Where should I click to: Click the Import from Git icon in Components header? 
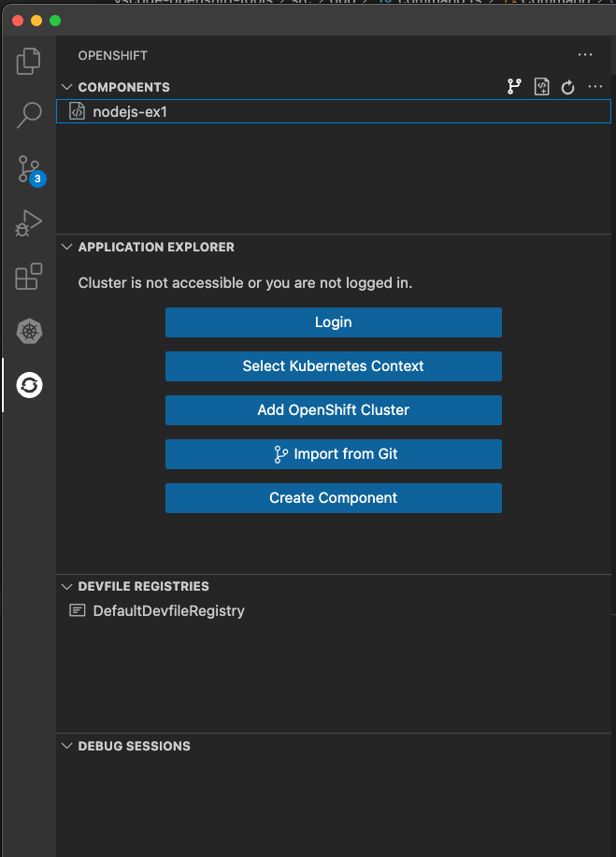pos(514,87)
